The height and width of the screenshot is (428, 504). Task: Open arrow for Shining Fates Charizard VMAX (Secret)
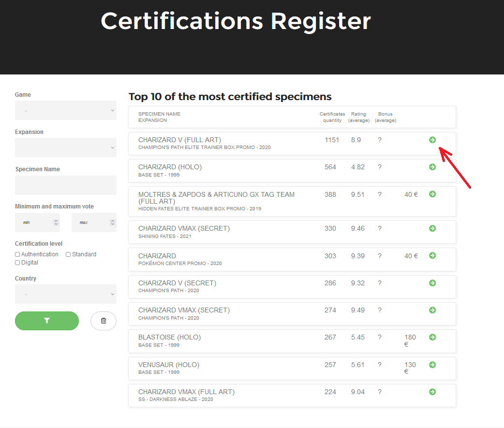[432, 228]
